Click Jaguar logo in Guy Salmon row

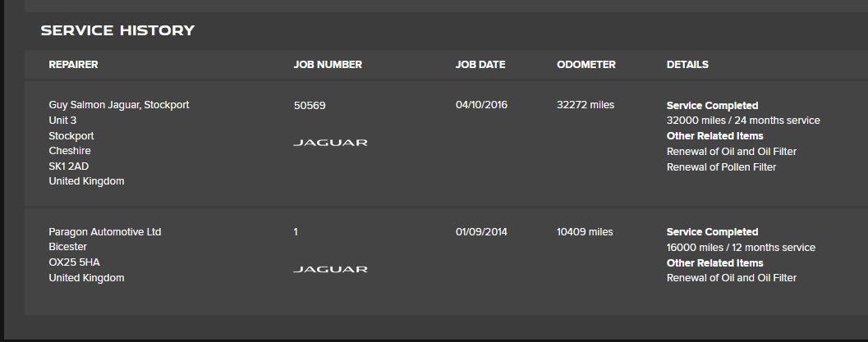[x=330, y=143]
